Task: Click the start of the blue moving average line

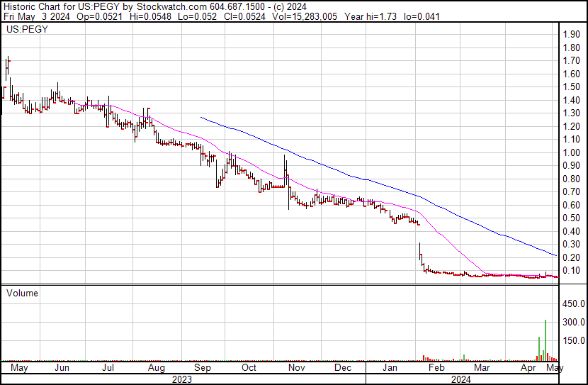Action: pos(201,117)
